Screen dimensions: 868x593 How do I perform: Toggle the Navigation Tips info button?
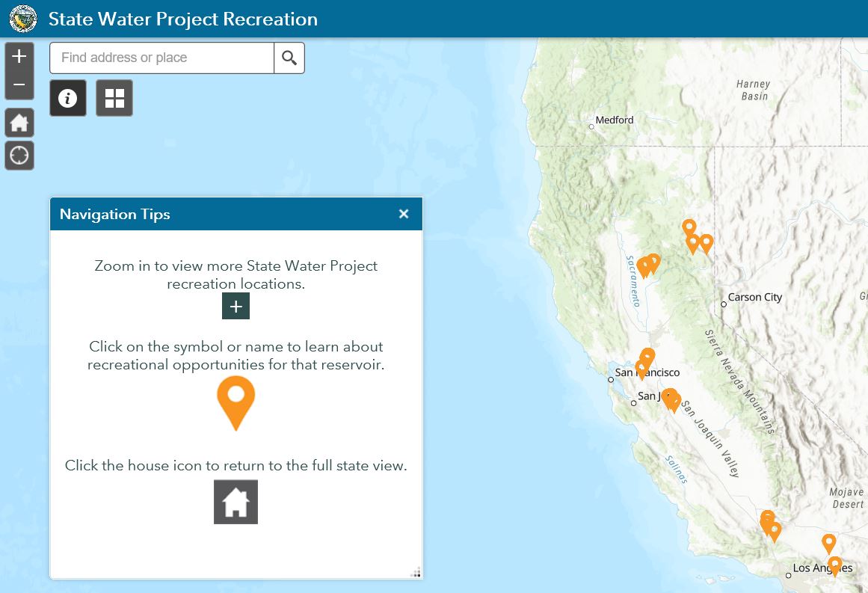(x=68, y=98)
